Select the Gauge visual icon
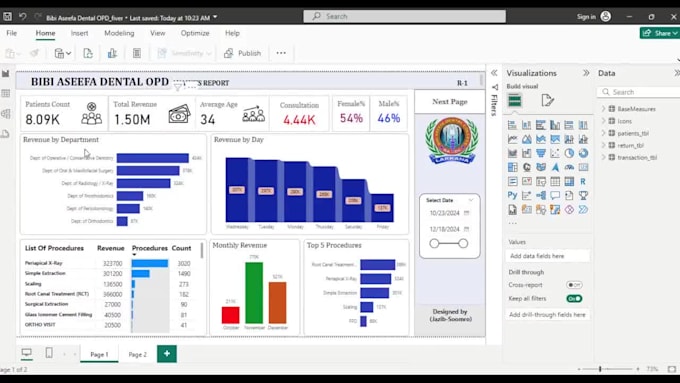 (x=569, y=167)
